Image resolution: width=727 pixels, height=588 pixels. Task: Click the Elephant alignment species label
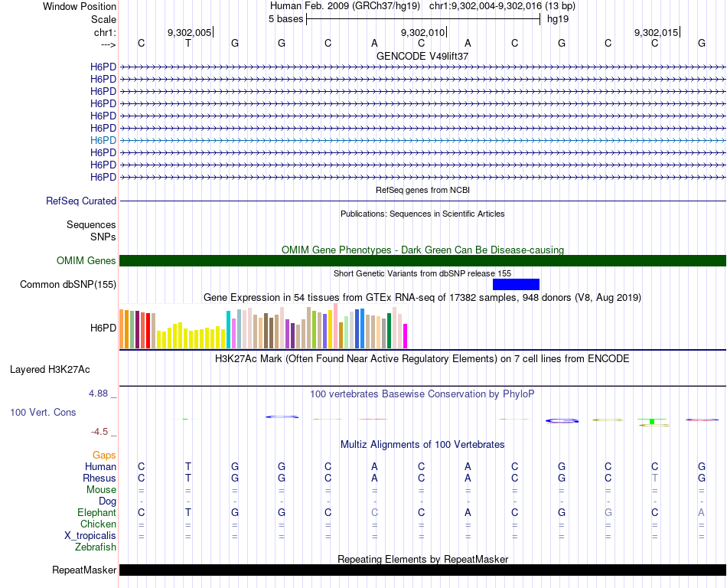point(96,513)
